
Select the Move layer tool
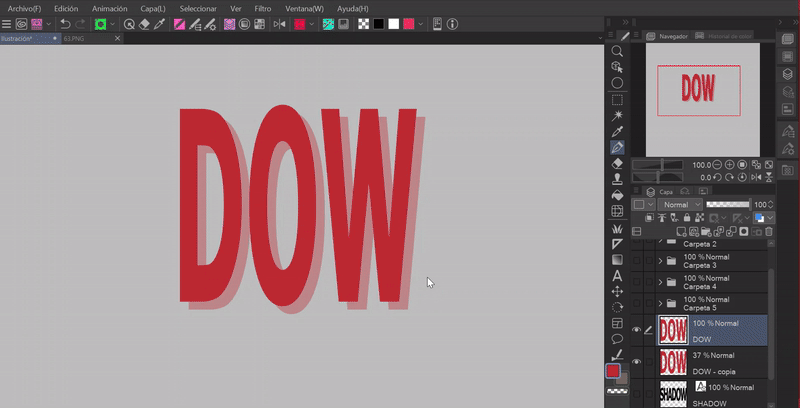[x=617, y=292]
